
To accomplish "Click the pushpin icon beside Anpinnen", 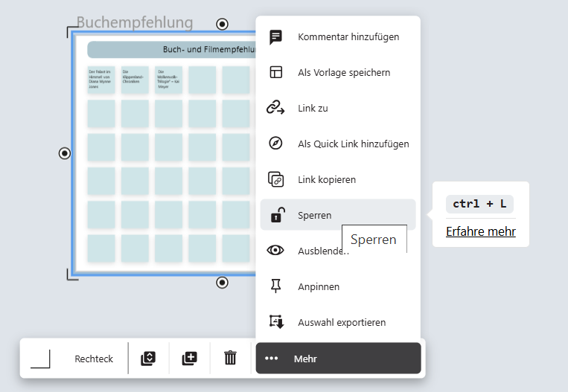I will coord(275,286).
